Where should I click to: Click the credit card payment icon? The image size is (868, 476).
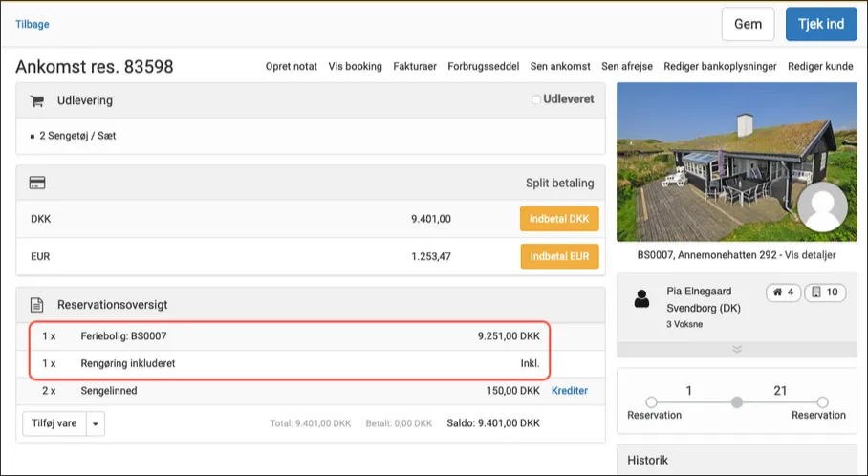click(x=37, y=183)
